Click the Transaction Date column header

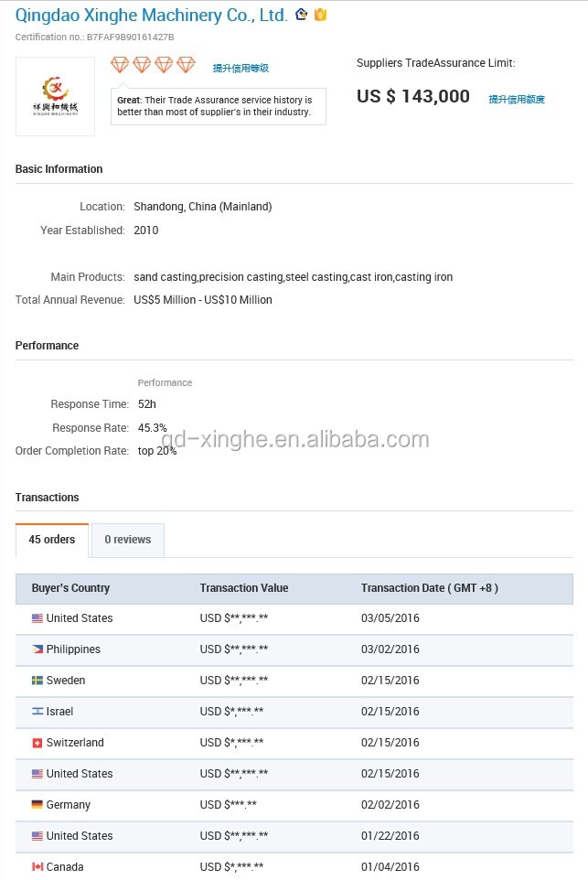point(430,588)
